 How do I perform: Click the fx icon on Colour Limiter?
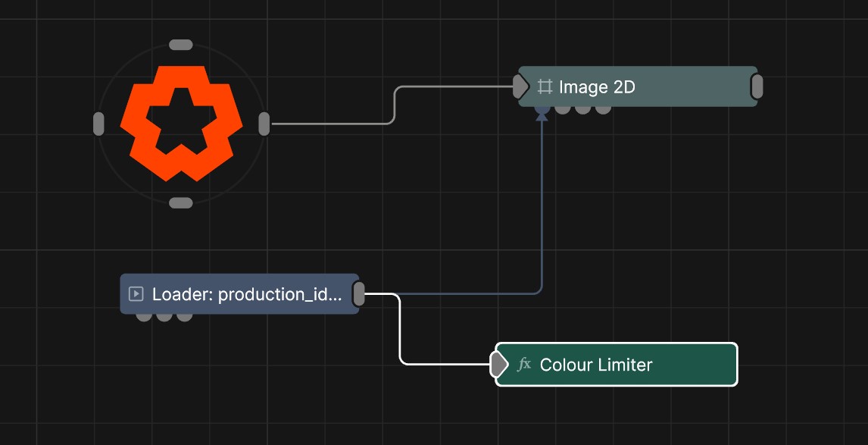click(524, 365)
